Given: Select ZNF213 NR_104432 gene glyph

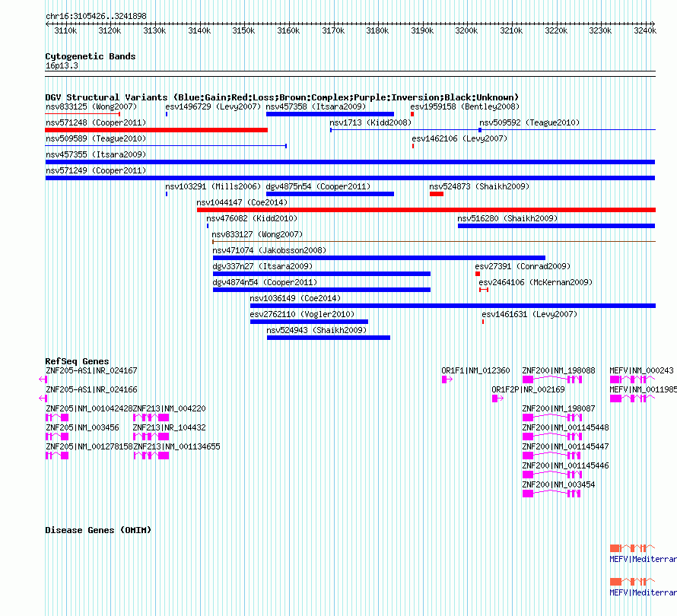Looking at the screenshot, I should pyautogui.click(x=151, y=437).
